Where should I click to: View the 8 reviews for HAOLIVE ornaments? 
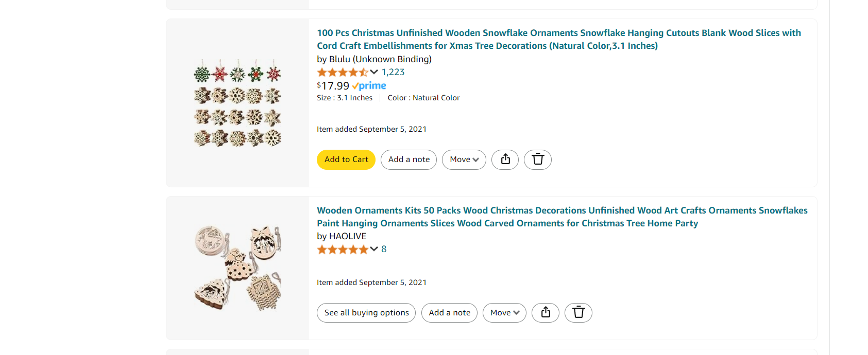click(x=384, y=249)
